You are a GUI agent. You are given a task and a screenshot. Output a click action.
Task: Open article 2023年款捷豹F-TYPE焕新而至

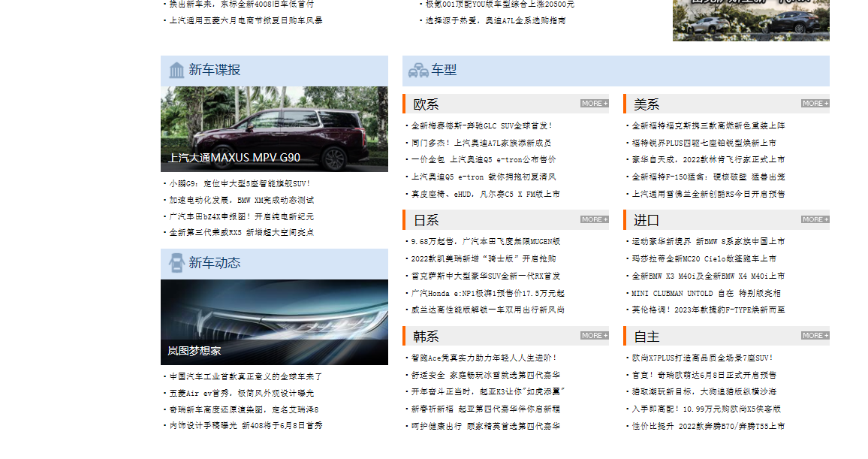709,310
